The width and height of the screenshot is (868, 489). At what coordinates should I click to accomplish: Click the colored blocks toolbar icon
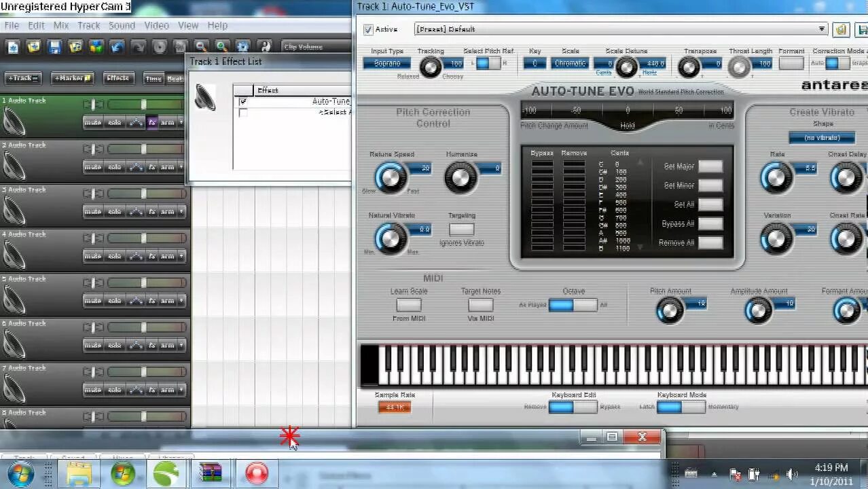(x=96, y=47)
